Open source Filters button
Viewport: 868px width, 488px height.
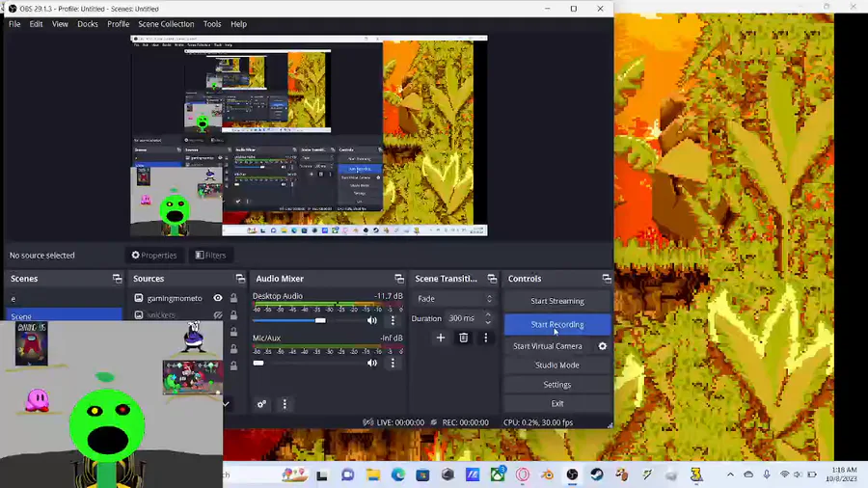coord(210,256)
